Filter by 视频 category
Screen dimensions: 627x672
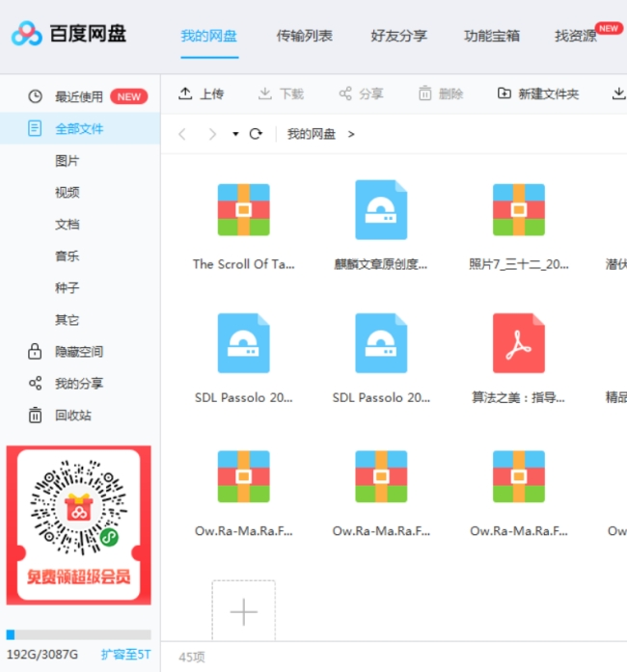[x=68, y=193]
